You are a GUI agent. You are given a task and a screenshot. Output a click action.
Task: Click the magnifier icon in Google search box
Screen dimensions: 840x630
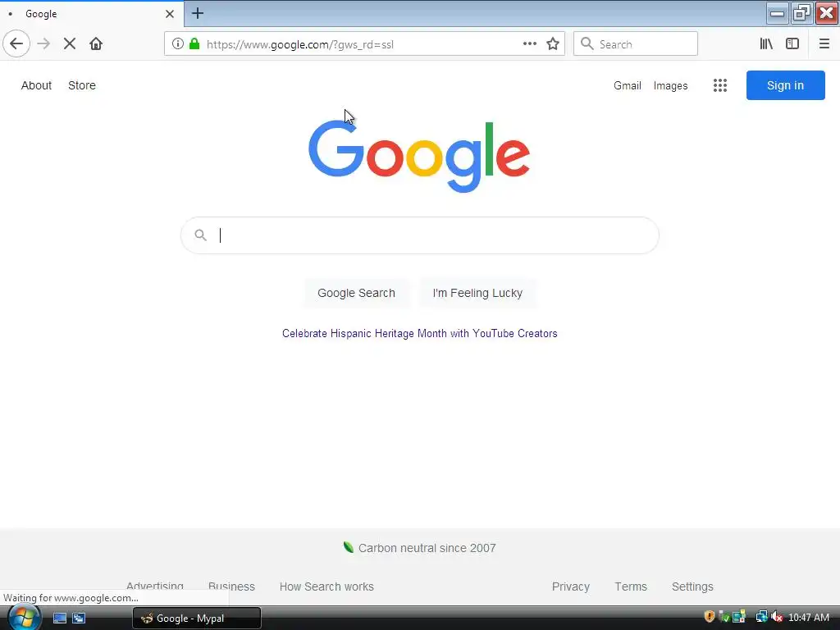point(200,235)
